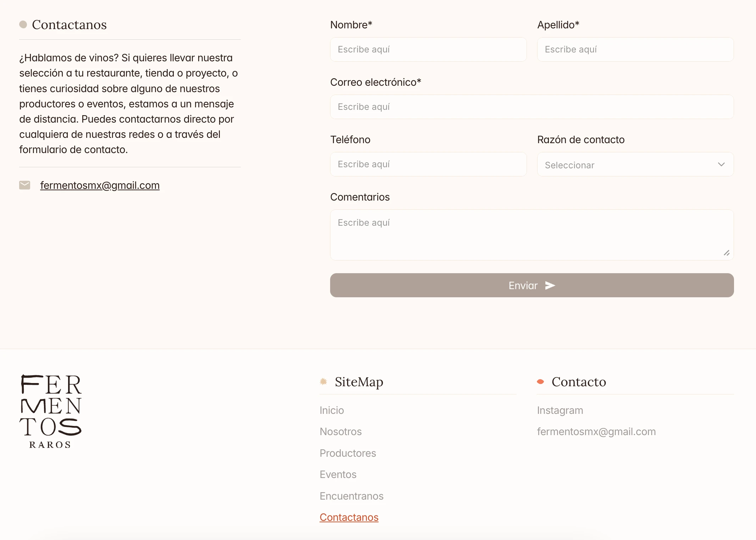Focus the Nombre input field
Image resolution: width=756 pixels, height=540 pixels.
(x=428, y=50)
